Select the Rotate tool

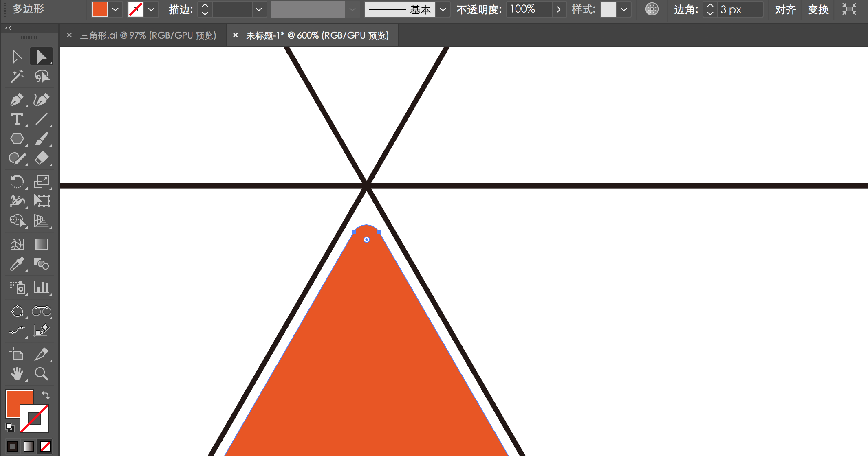(17, 181)
